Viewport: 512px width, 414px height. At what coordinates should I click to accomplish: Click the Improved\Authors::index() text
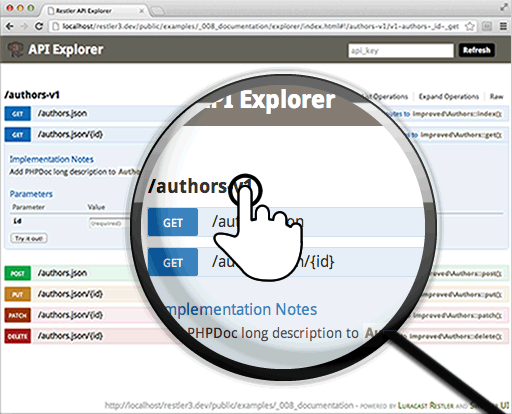point(457,114)
